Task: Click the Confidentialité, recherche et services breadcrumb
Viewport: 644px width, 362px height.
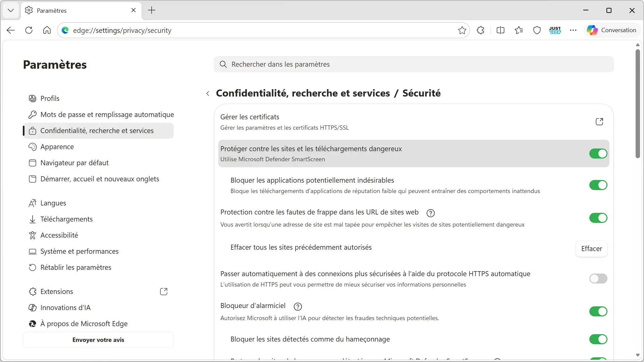Action: click(x=303, y=93)
